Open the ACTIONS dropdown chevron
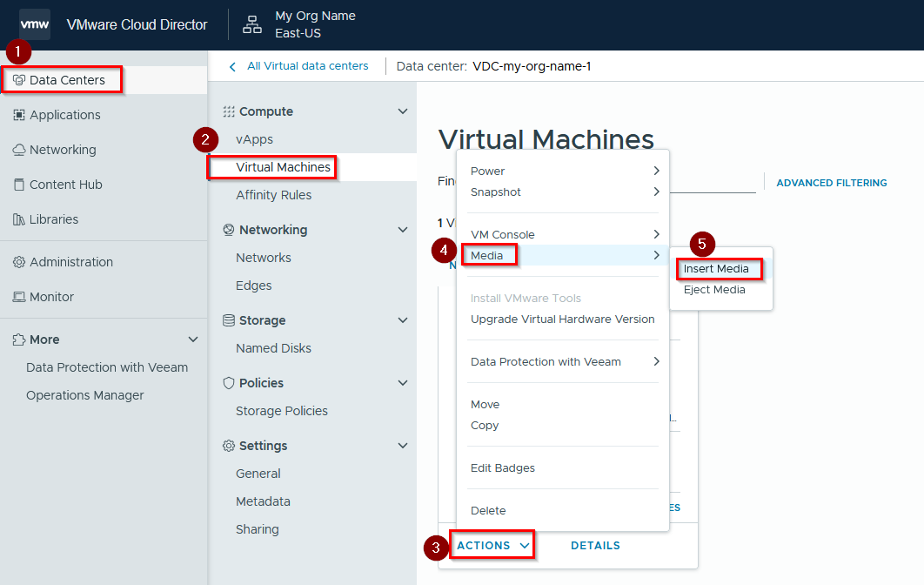Screen dimensions: 924x585 click(x=525, y=546)
